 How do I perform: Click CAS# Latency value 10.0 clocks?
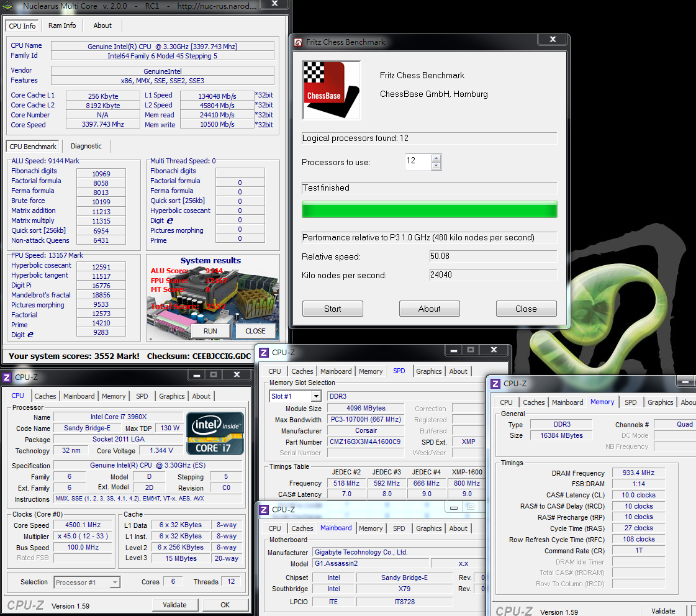pos(638,495)
